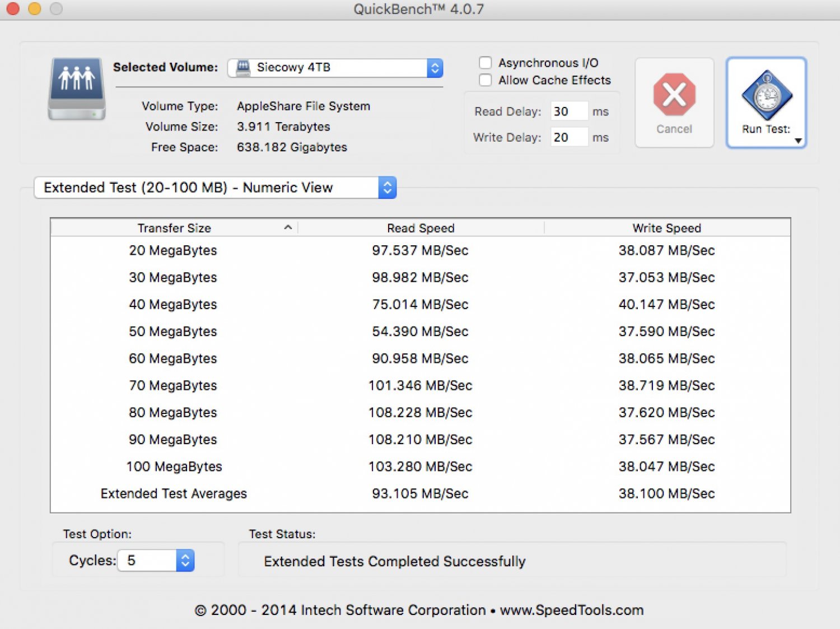Click the Write Delay input field
840x629 pixels.
point(569,137)
